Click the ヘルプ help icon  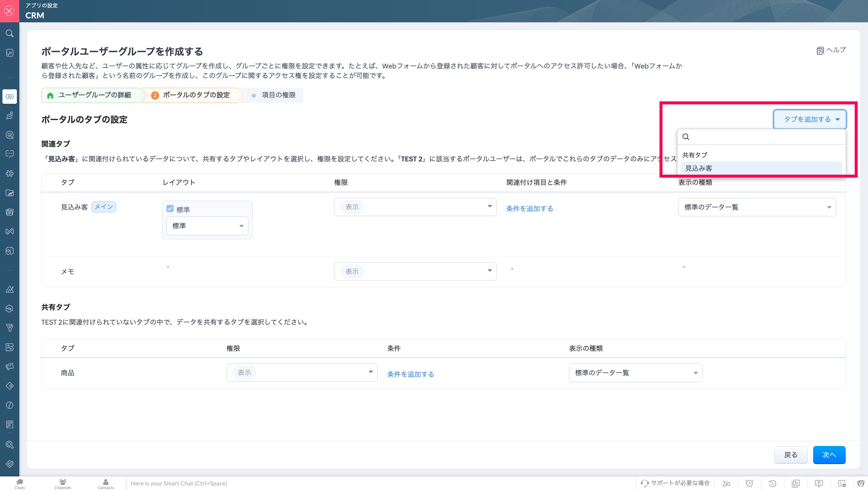point(820,51)
